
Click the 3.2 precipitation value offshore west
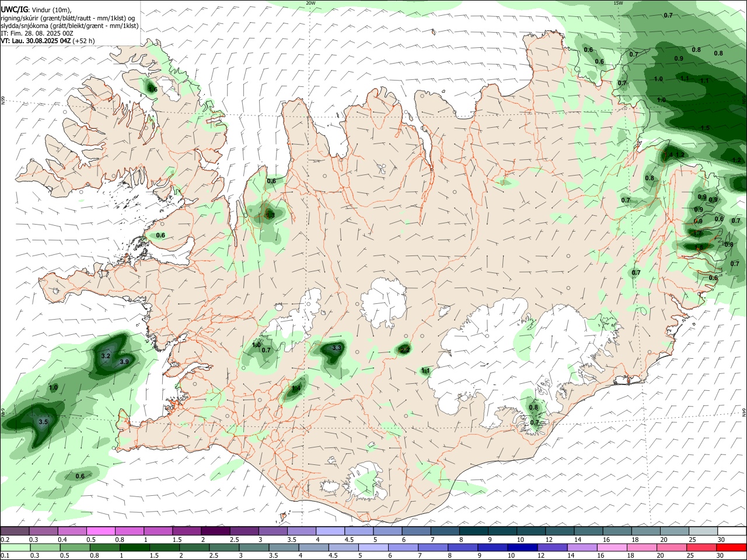click(x=106, y=356)
